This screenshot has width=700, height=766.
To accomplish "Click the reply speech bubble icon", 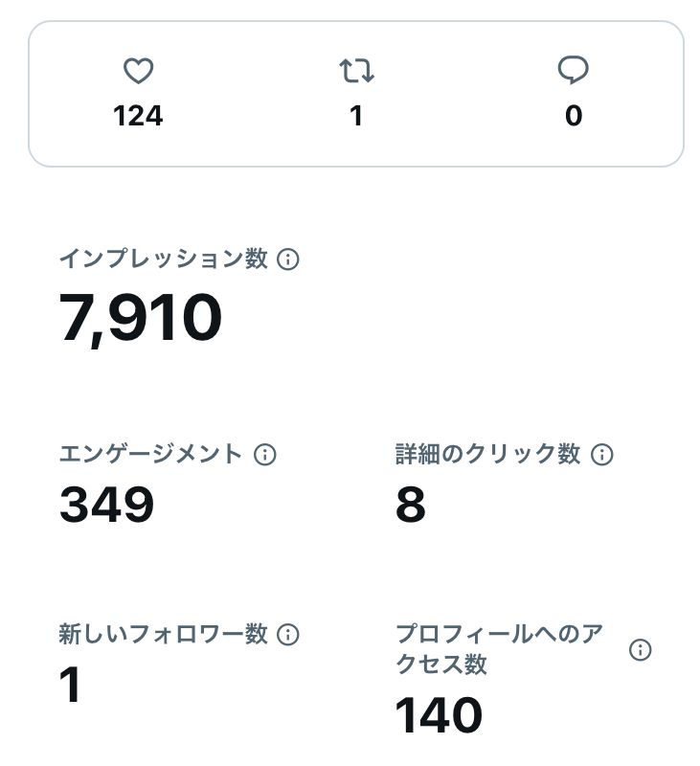I will pos(573,71).
